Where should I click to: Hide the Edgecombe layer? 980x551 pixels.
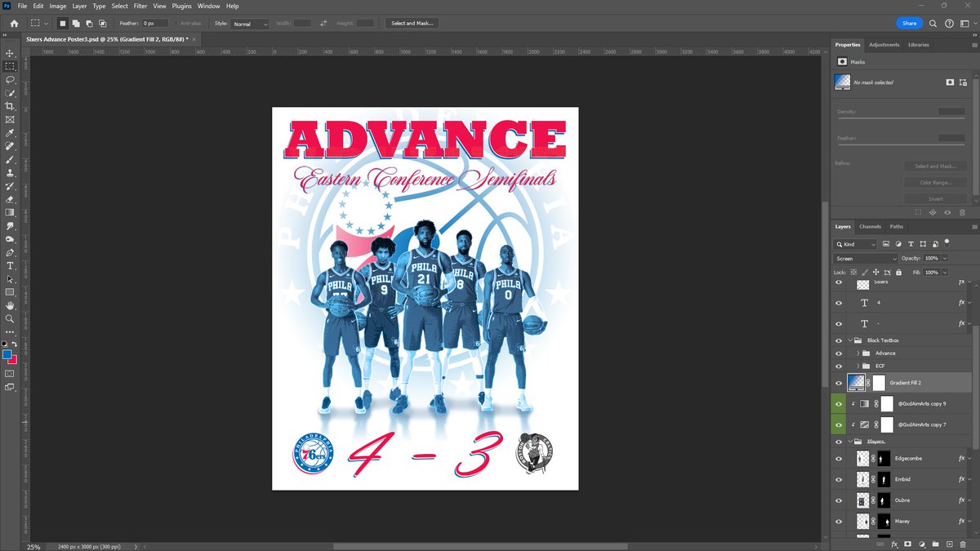tap(839, 459)
